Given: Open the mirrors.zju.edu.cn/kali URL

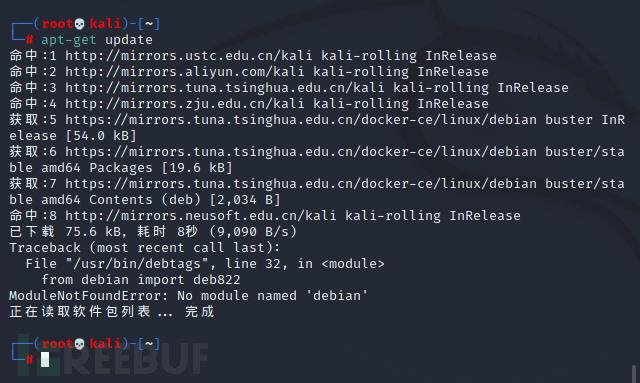Looking at the screenshot, I should [184, 104].
